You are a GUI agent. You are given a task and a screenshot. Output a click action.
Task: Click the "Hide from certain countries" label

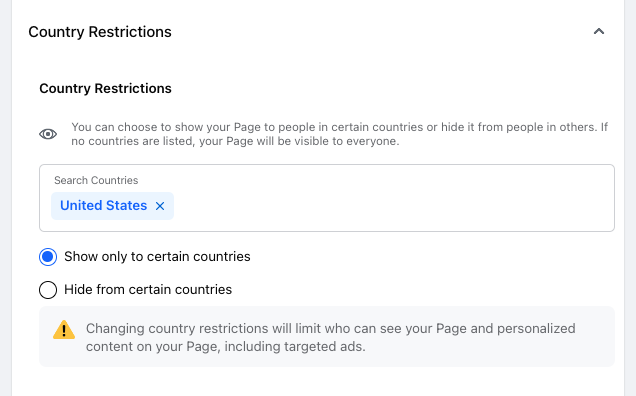148,290
